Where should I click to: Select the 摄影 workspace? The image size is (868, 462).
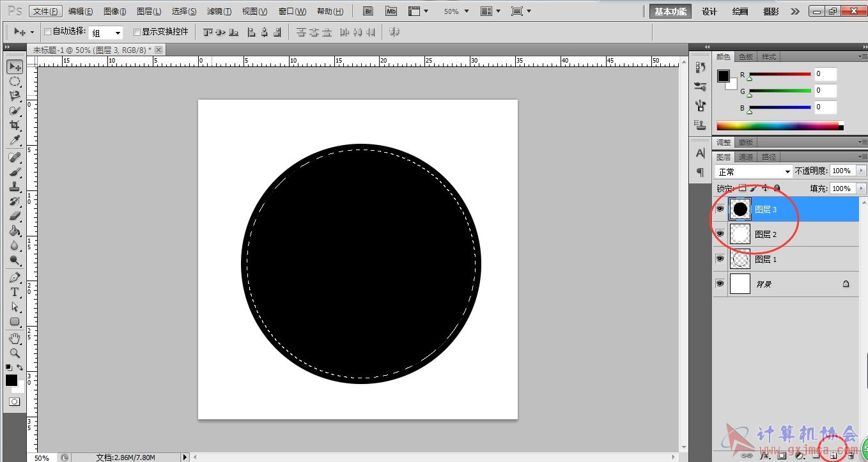pos(771,12)
